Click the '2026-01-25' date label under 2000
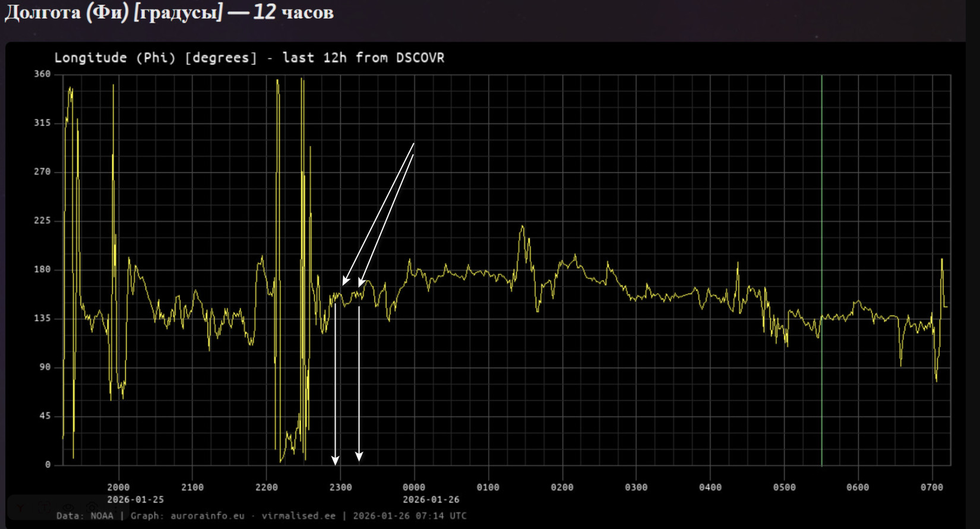This screenshot has width=980, height=529. (135, 499)
